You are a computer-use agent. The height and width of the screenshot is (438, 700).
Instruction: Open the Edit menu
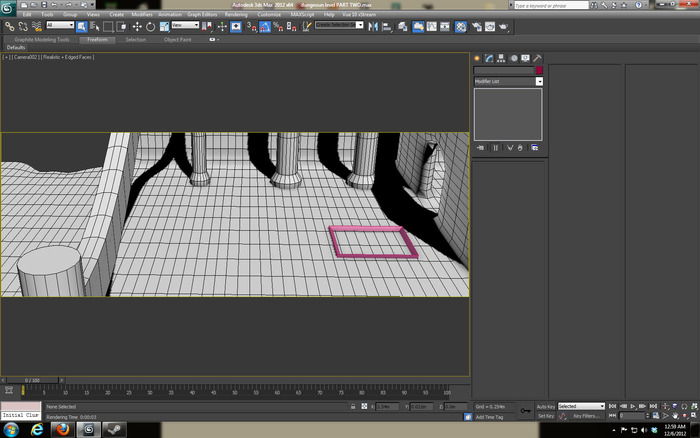[x=27, y=14]
